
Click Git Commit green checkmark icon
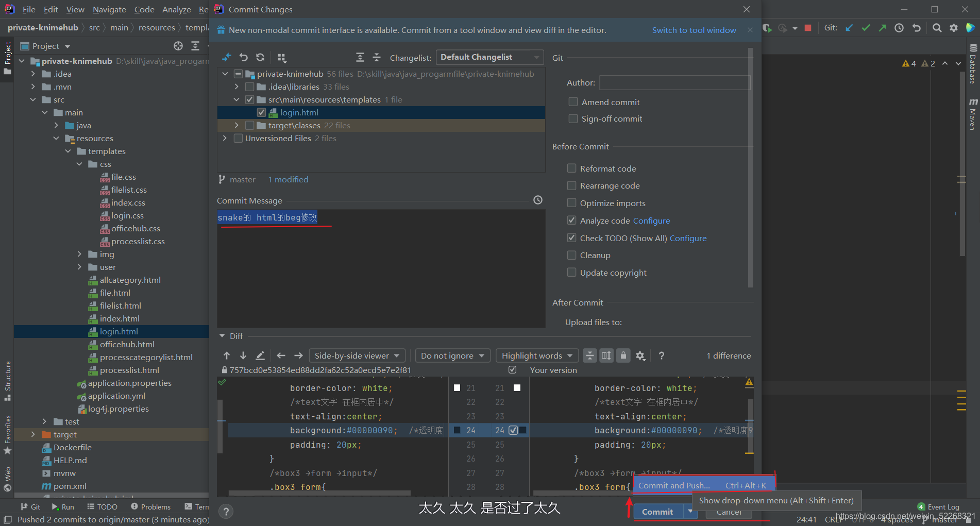point(866,28)
